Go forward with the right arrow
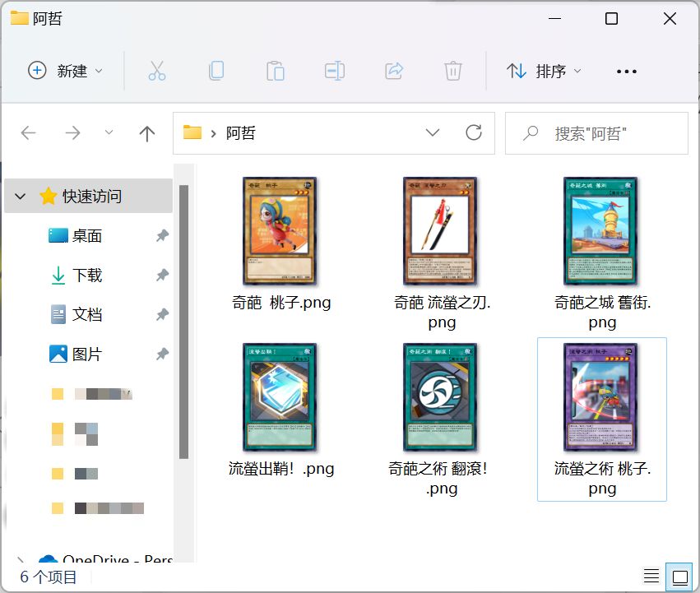 72,132
